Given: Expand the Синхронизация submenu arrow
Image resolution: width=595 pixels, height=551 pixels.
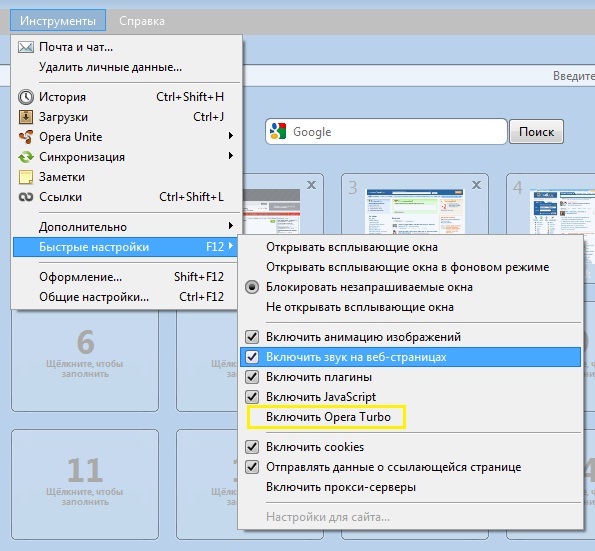Looking at the screenshot, I should (x=230, y=156).
